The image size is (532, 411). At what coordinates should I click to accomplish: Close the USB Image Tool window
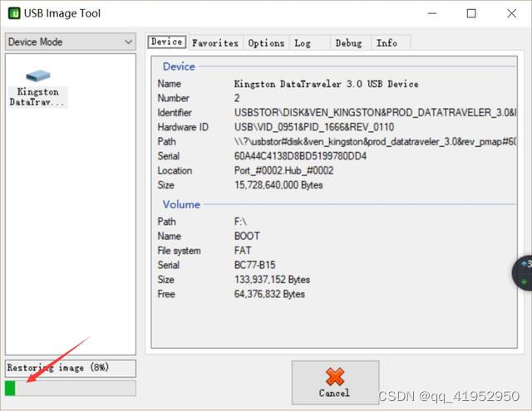[512, 13]
